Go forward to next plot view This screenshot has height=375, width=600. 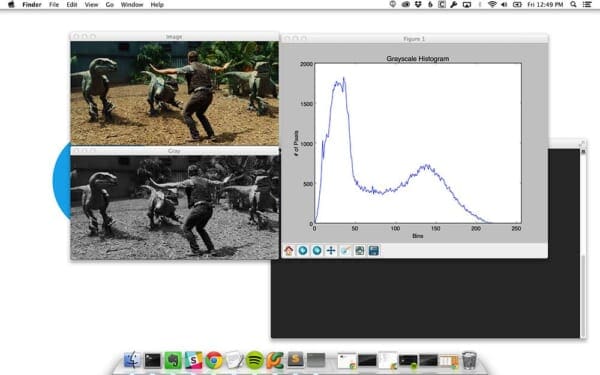pos(317,251)
